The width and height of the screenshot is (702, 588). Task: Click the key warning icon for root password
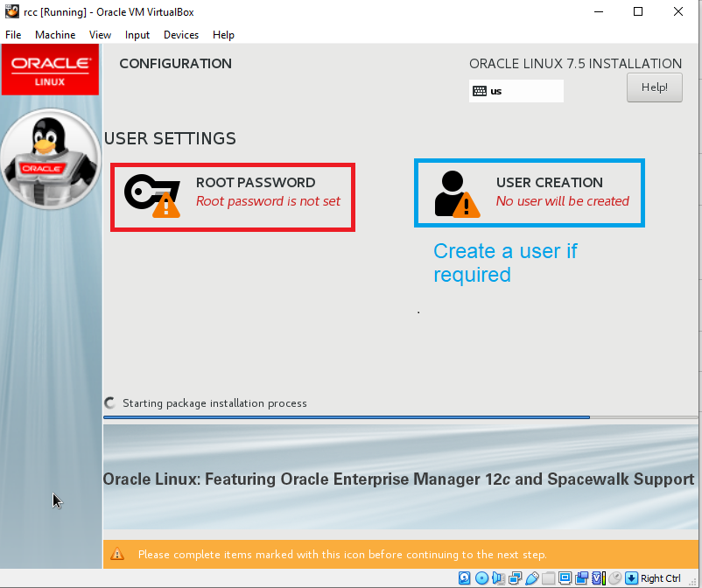coord(152,196)
